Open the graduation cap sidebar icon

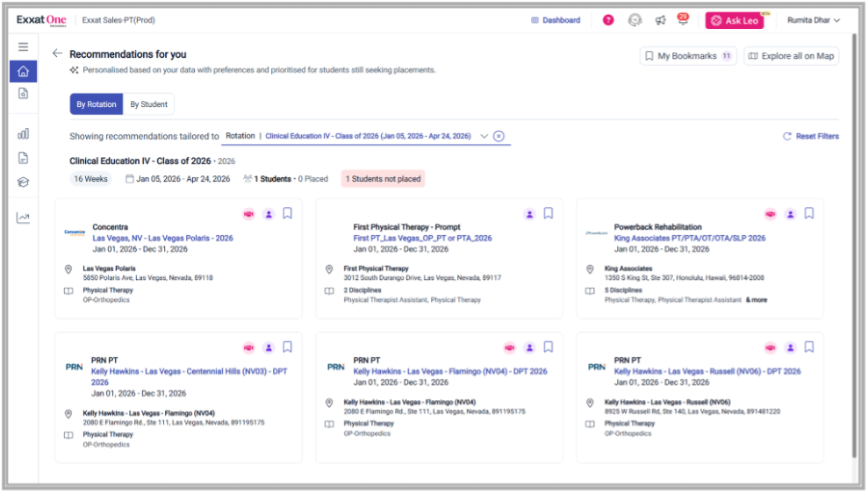[x=23, y=182]
